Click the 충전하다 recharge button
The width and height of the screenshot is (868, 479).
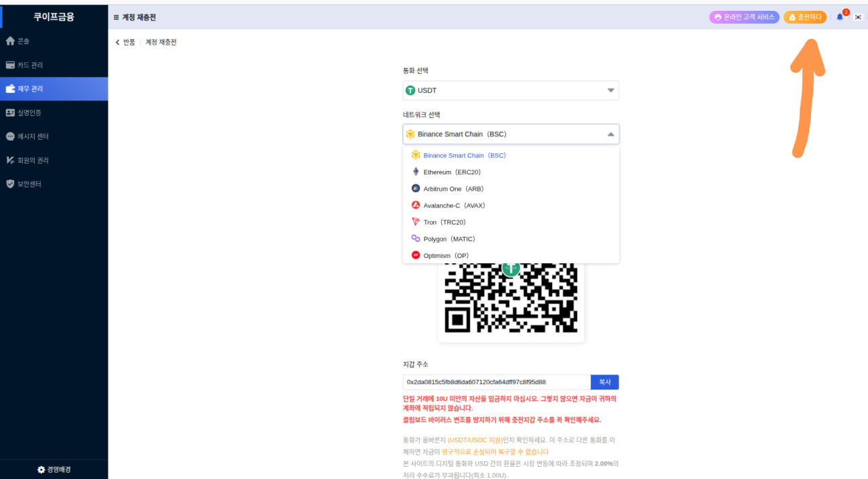tap(805, 17)
